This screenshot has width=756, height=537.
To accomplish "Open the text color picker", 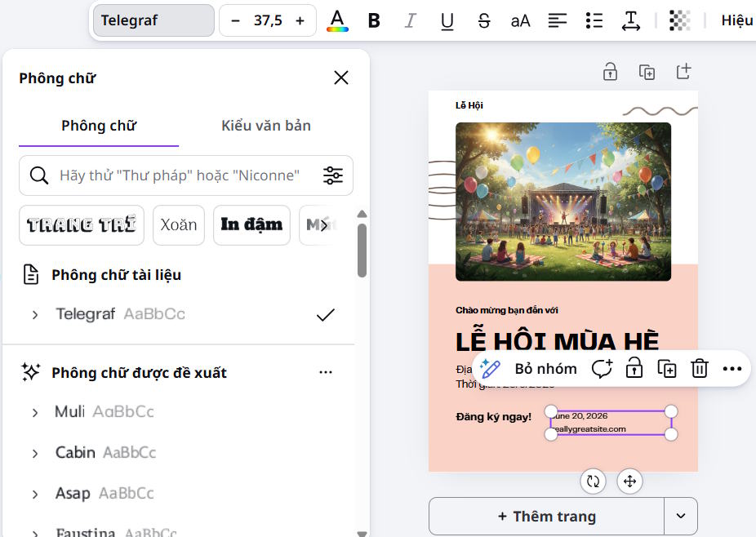I will tap(338, 20).
